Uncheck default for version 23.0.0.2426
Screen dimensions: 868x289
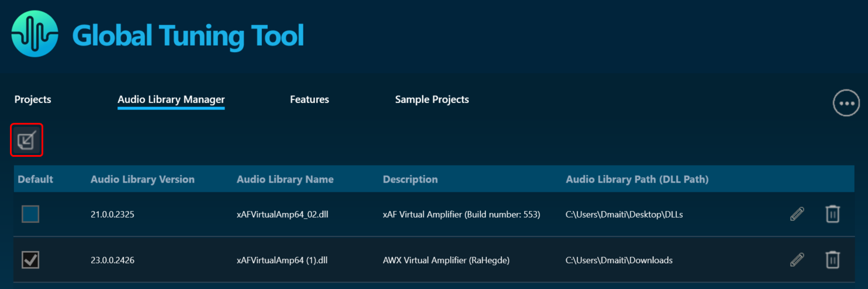(30, 260)
